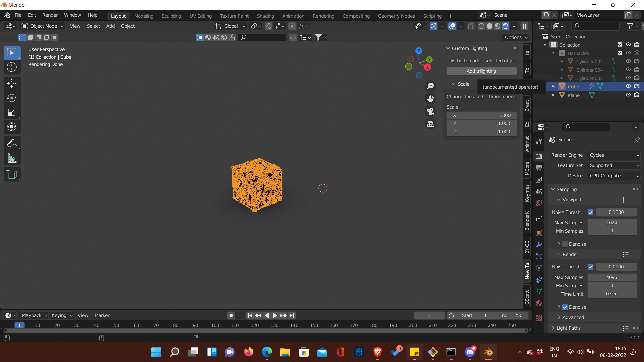Open the Render menu
The width and height of the screenshot is (644, 362).
50,15
